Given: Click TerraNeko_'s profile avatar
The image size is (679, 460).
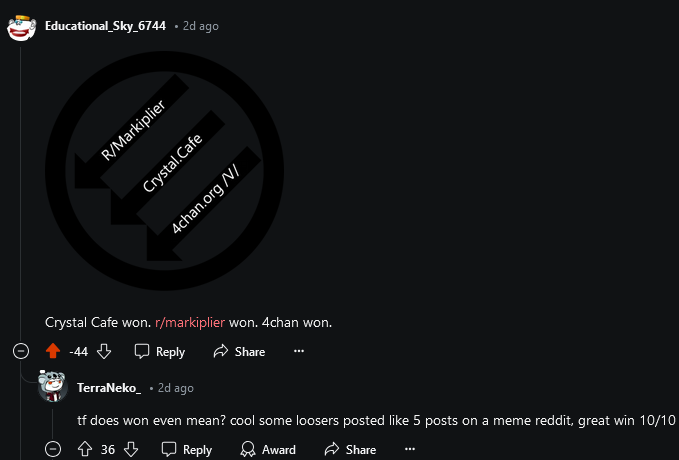Looking at the screenshot, I should click(x=53, y=387).
